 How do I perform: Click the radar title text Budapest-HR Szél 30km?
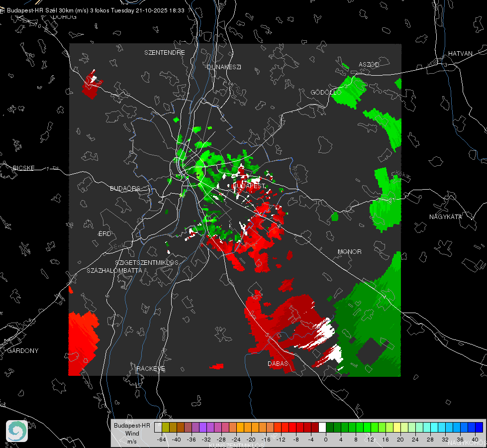pyautogui.click(x=40, y=10)
